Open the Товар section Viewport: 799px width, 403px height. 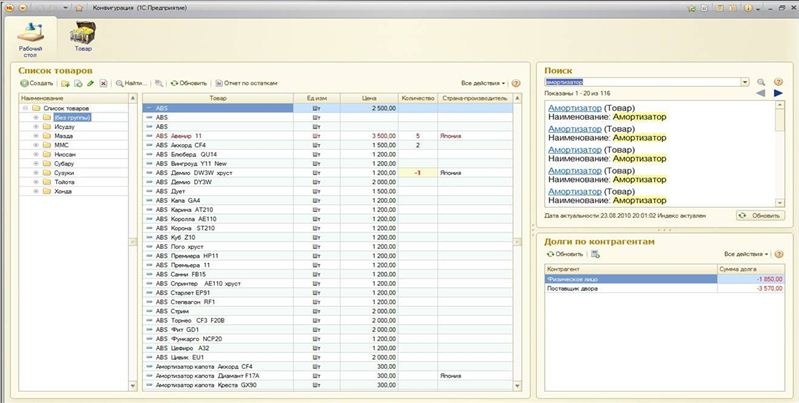point(80,36)
